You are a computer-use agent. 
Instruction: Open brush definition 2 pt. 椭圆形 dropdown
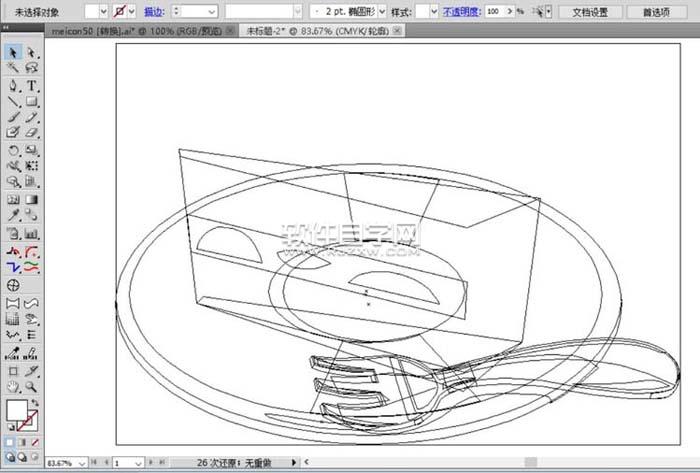(x=382, y=12)
